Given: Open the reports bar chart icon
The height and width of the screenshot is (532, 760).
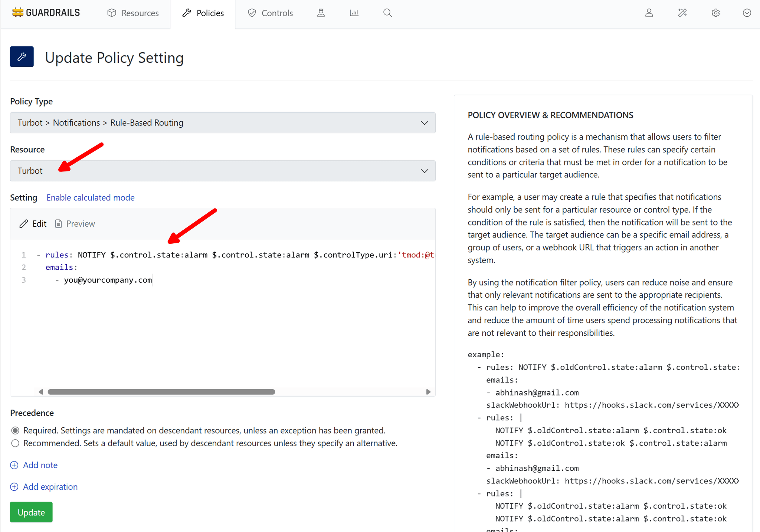Looking at the screenshot, I should pyautogui.click(x=354, y=13).
